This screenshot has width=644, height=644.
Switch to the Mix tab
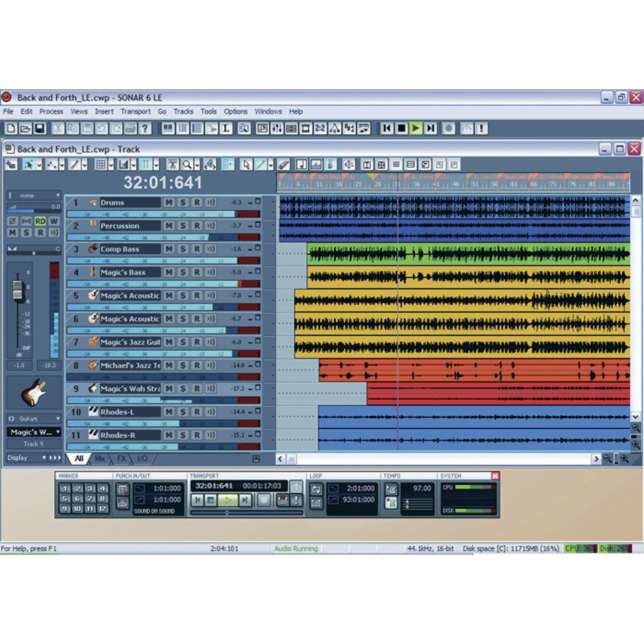100,459
